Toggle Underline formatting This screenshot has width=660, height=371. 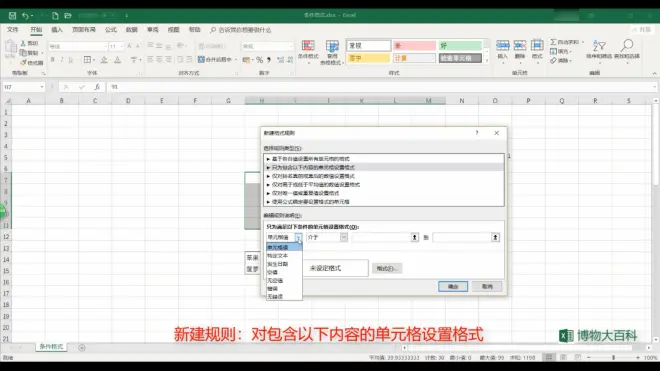[70, 60]
